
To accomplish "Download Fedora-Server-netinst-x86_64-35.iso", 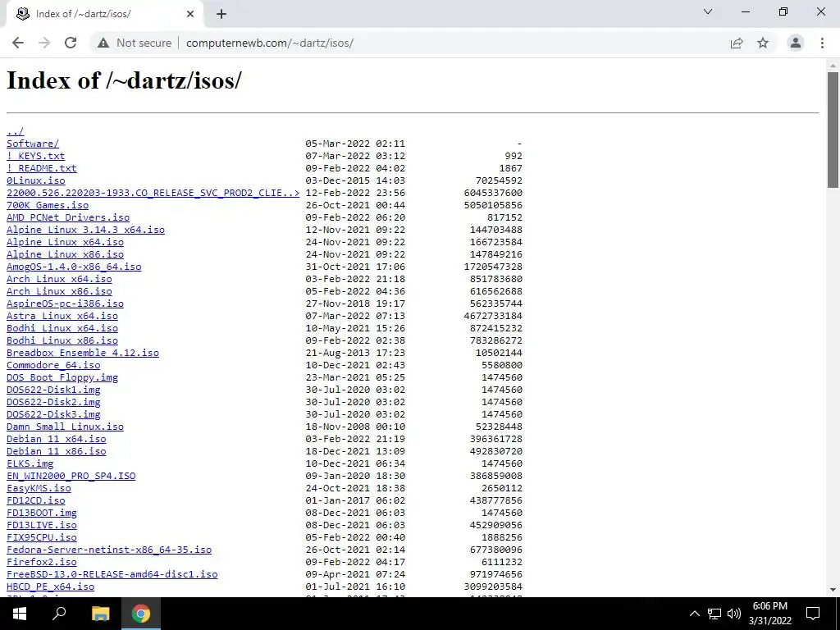I will point(109,550).
